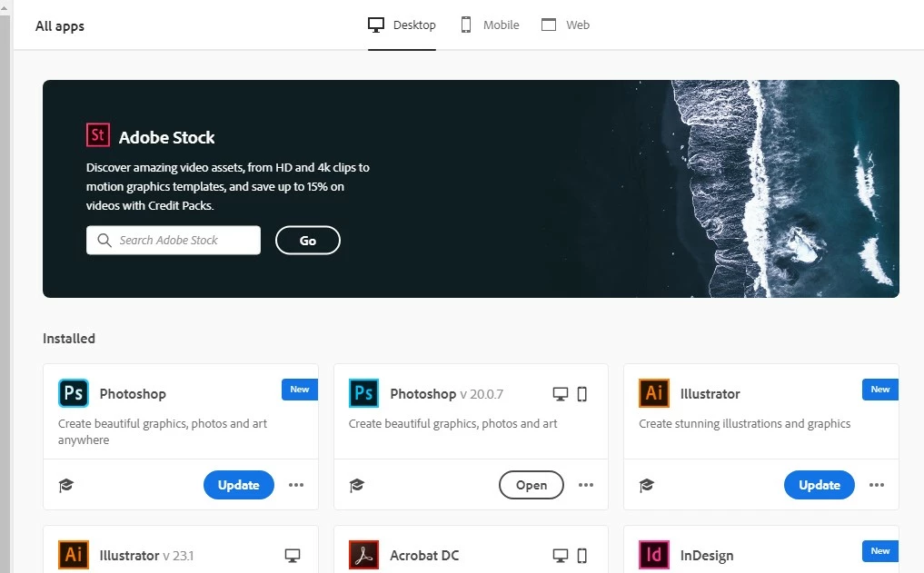
Task: Click the Desktop monitor icon in tab bar
Action: pyautogui.click(x=376, y=25)
